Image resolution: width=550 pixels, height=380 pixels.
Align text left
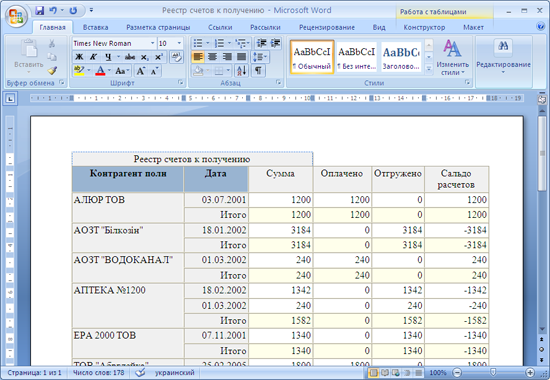click(x=198, y=57)
